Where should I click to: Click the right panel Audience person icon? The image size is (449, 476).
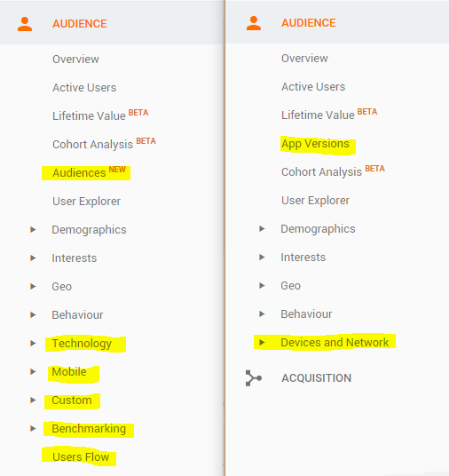[x=254, y=23]
